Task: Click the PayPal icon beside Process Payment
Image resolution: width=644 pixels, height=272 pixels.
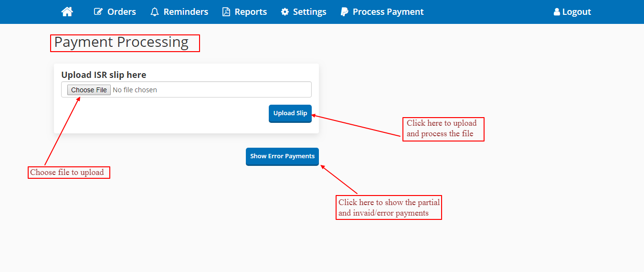Action: pos(344,12)
